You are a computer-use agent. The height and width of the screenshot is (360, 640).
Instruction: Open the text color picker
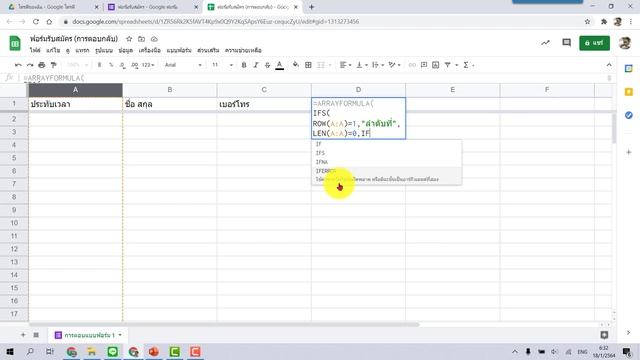click(280, 65)
